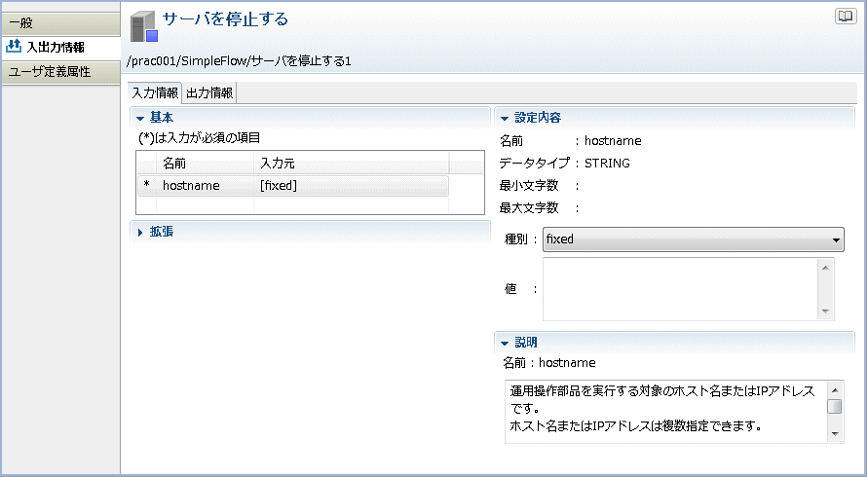Click the 名前 column header
This screenshot has width=868, height=477.
point(205,164)
